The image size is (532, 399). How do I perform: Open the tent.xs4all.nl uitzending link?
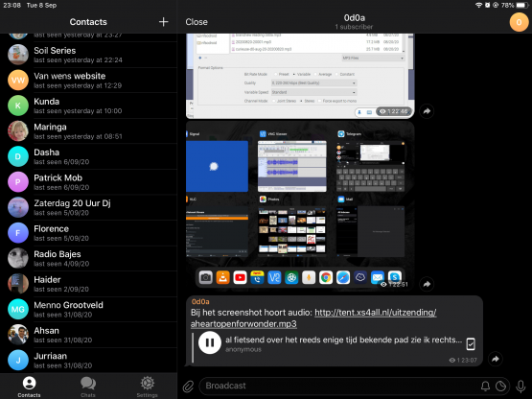(x=313, y=318)
